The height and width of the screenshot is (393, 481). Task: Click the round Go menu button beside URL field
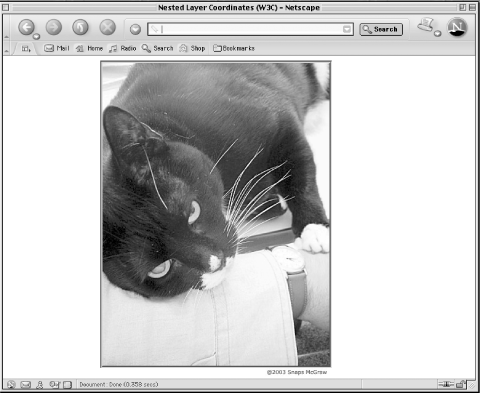(135, 29)
